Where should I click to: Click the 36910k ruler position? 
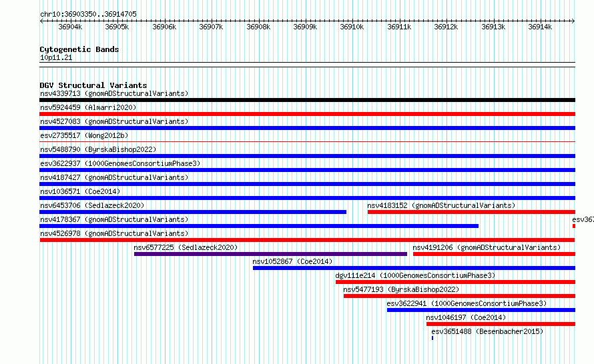click(352, 27)
